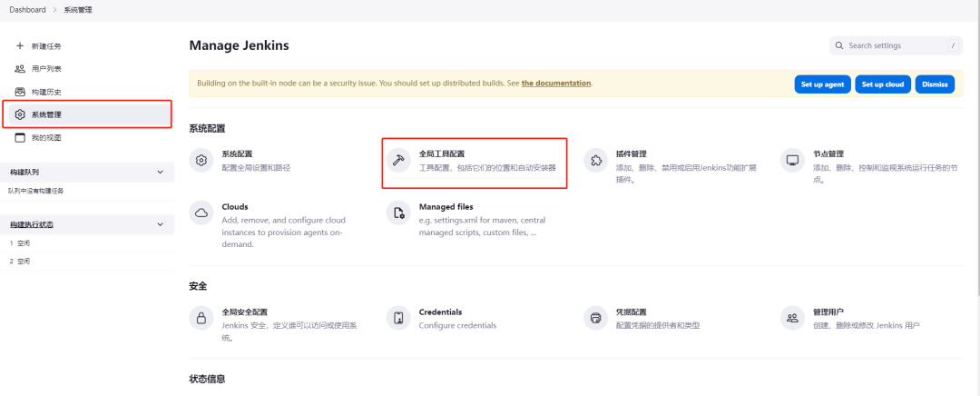Click the plus icon for 新建任务

pos(20,45)
